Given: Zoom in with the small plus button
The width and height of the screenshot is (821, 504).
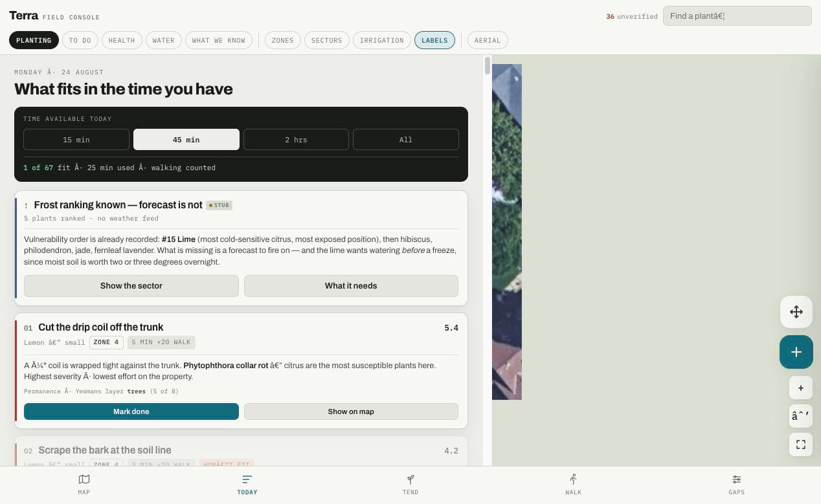Looking at the screenshot, I should 801,388.
